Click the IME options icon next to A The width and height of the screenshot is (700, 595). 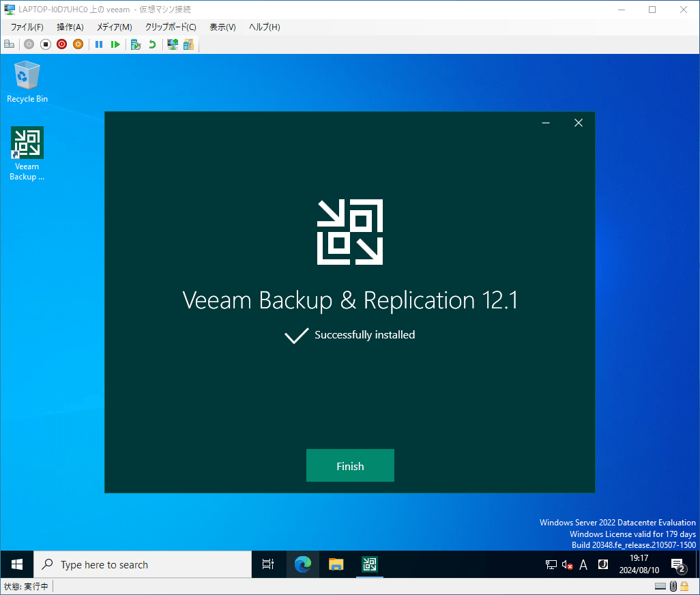(x=602, y=565)
